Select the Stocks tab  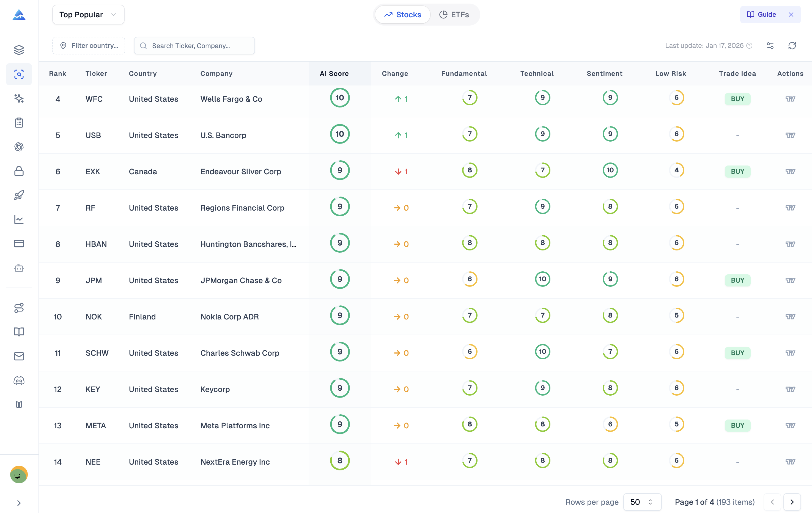403,15
